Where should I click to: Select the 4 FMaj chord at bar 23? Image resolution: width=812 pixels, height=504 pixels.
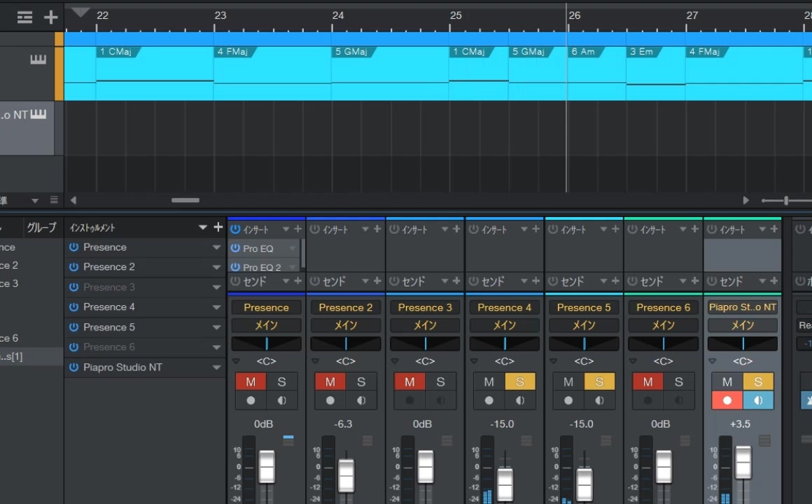tap(235, 52)
